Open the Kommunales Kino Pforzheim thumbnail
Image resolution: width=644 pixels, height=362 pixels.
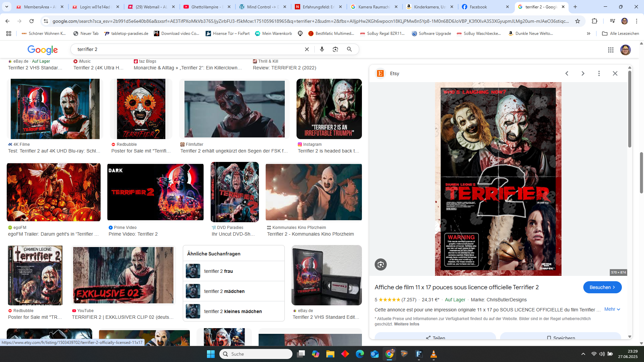pos(314,192)
